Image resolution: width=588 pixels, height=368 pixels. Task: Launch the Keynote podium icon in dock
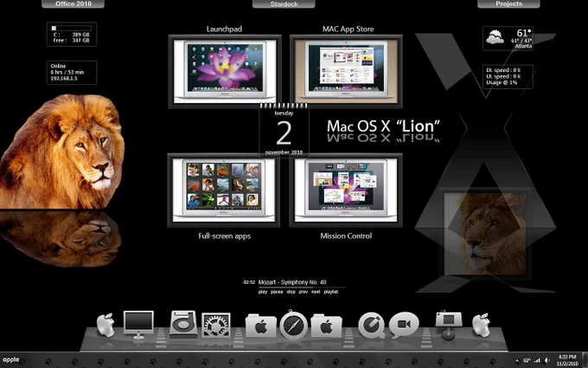449,326
